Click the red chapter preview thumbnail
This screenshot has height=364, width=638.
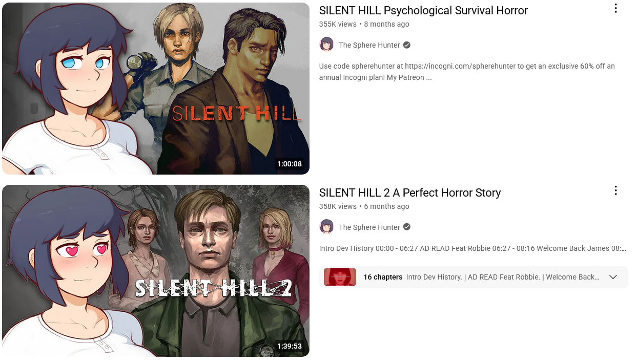click(340, 277)
